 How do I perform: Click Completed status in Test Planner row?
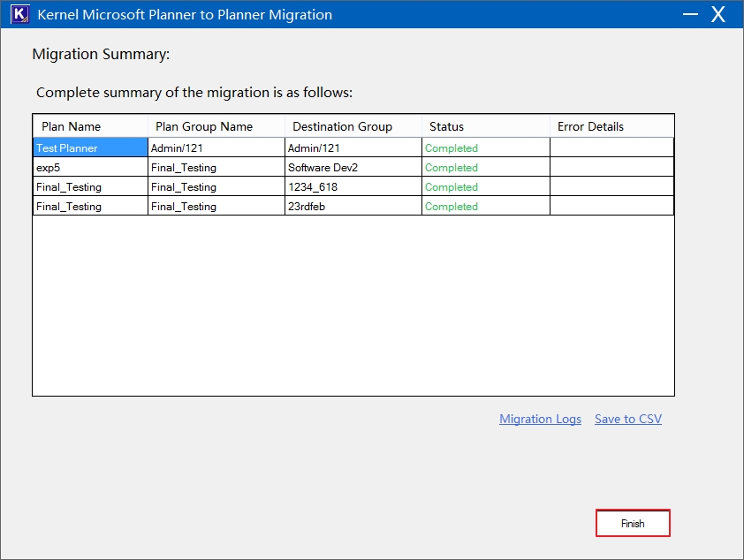(486, 148)
